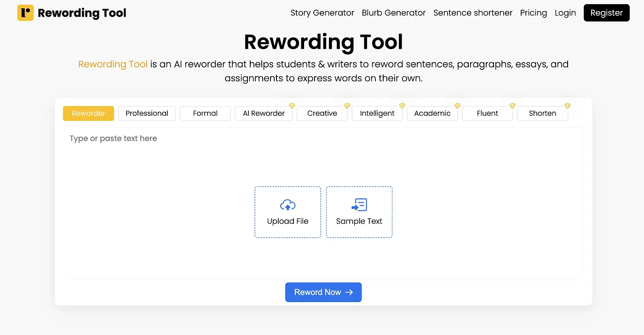Go to the Blurb Generator page

(394, 13)
